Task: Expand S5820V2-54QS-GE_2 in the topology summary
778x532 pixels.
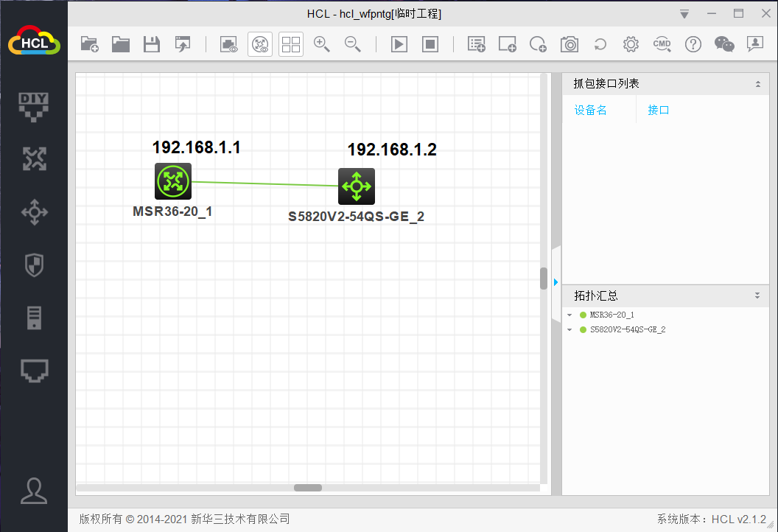Action: pyautogui.click(x=570, y=329)
